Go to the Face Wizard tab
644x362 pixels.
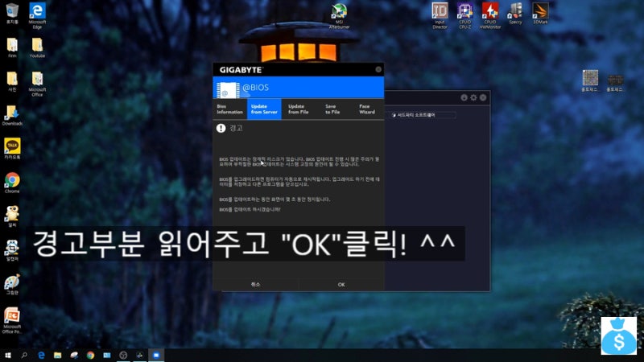[367, 109]
